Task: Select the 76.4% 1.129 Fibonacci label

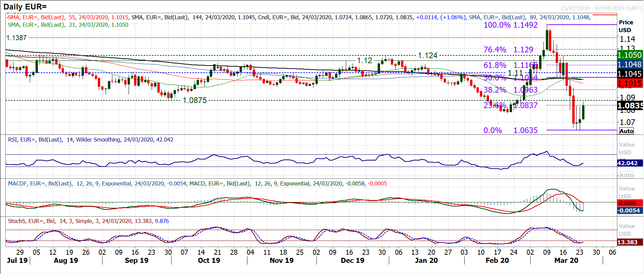Action: (x=508, y=50)
